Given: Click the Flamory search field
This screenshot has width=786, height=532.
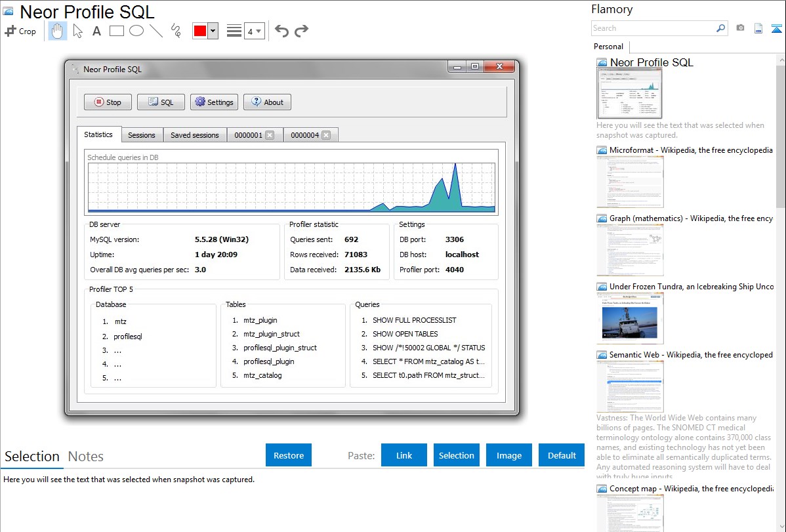Looking at the screenshot, I should point(653,28).
